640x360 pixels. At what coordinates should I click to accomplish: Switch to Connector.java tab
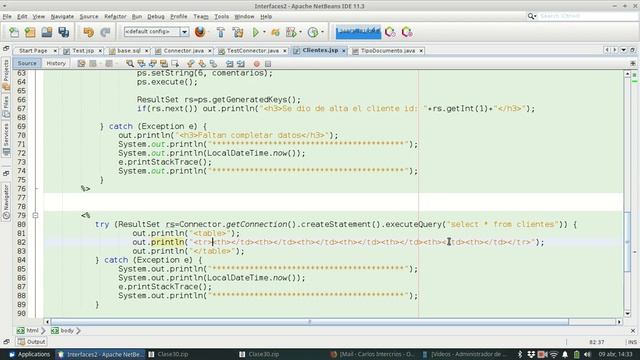pyautogui.click(x=183, y=51)
